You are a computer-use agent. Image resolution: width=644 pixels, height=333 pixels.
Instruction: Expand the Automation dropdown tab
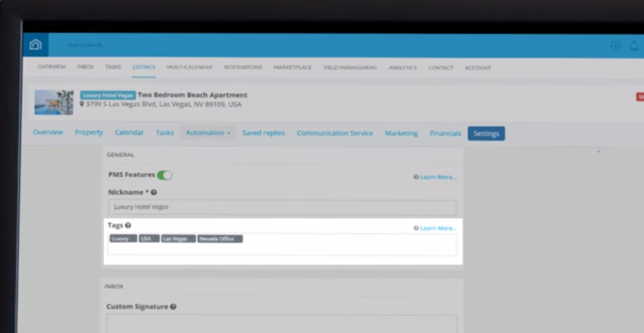[208, 133]
